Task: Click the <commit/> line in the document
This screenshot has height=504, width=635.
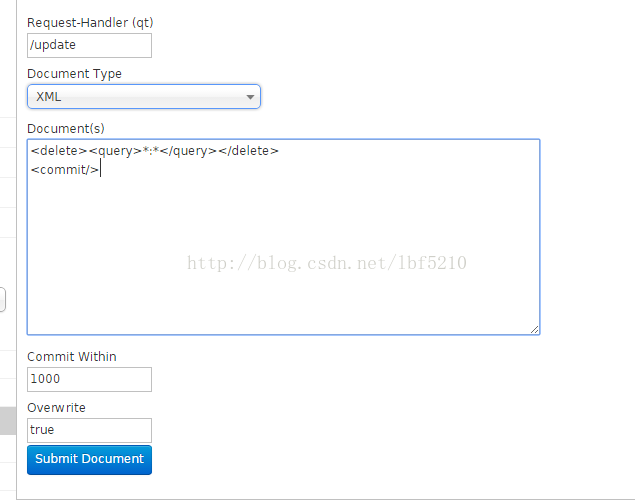Action: click(x=65, y=170)
